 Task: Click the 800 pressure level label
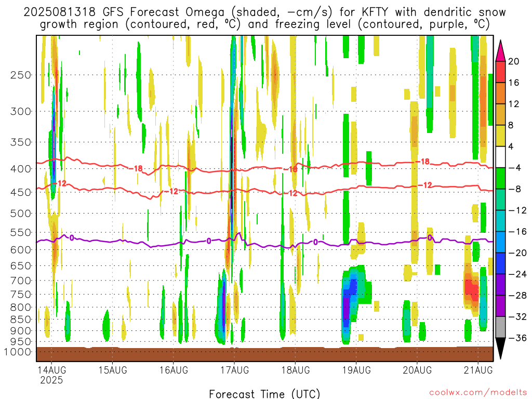tap(21, 308)
